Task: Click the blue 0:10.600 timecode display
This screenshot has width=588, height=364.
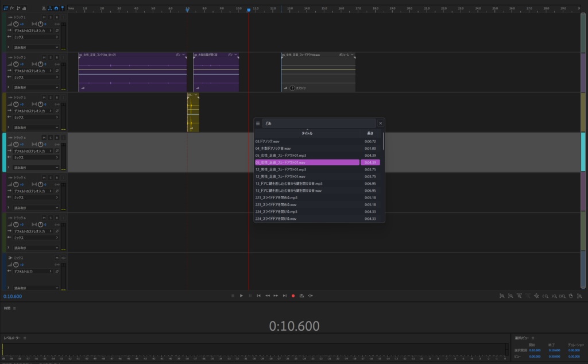Action: pos(13,296)
